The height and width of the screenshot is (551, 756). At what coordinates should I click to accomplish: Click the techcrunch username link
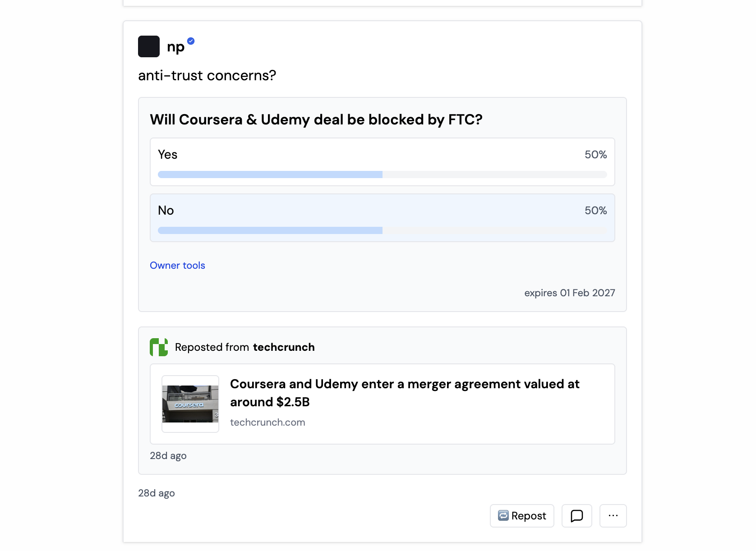click(283, 347)
